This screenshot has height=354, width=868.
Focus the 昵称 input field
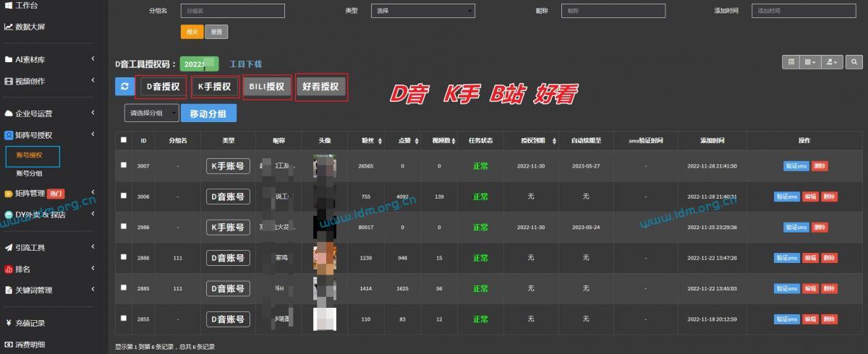(614, 11)
